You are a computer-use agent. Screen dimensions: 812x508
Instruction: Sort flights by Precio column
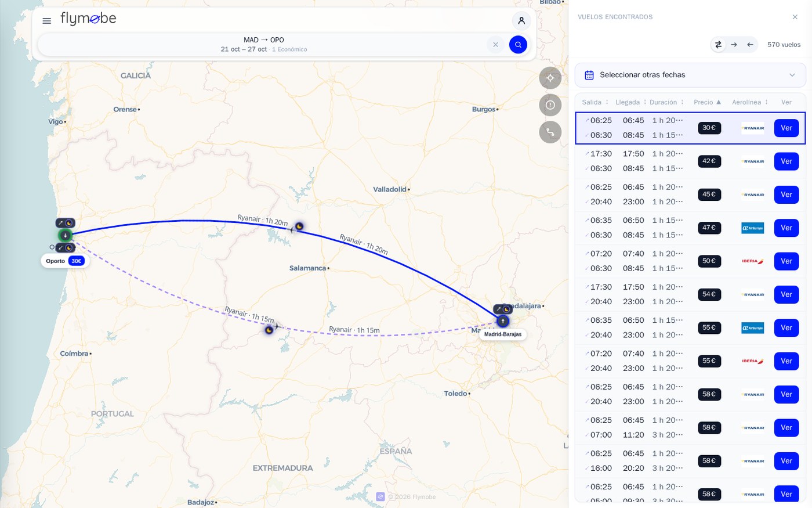click(x=708, y=102)
